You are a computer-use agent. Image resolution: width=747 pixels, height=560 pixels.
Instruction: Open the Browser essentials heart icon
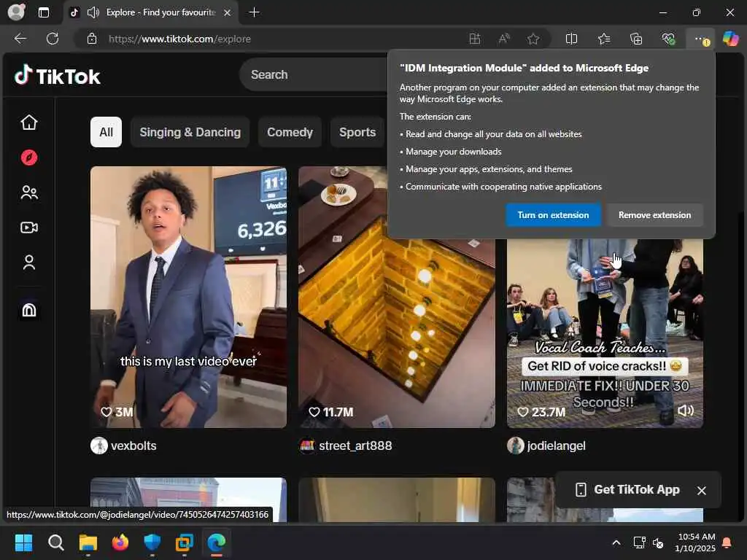668,39
